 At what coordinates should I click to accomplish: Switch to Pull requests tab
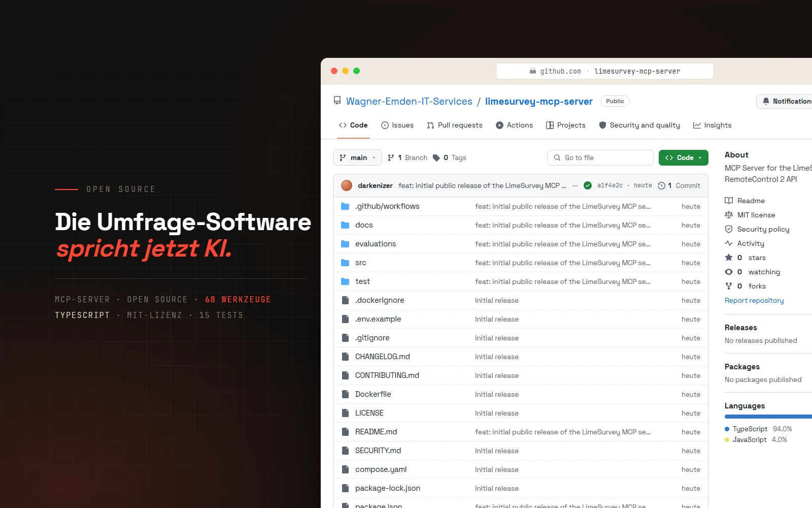click(455, 125)
